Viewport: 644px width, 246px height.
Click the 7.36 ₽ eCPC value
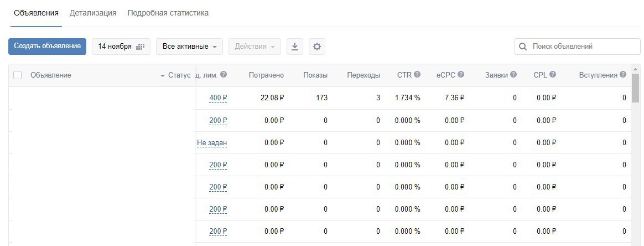tap(455, 98)
